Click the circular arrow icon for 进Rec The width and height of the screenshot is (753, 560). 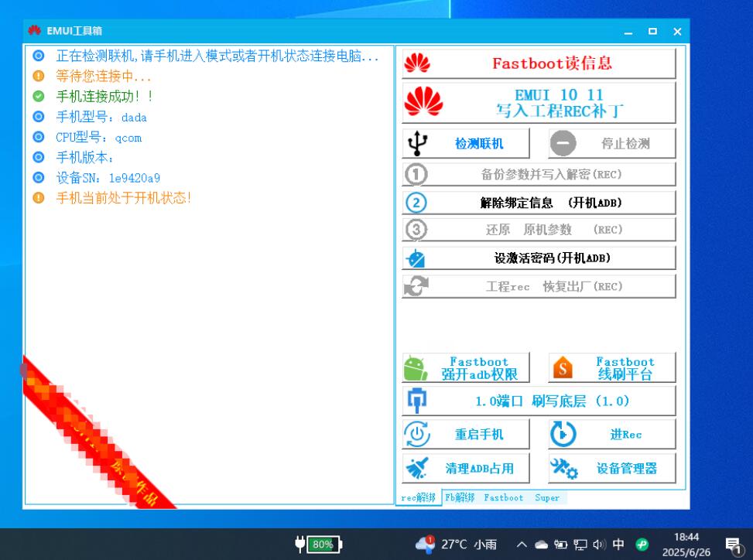coord(563,435)
